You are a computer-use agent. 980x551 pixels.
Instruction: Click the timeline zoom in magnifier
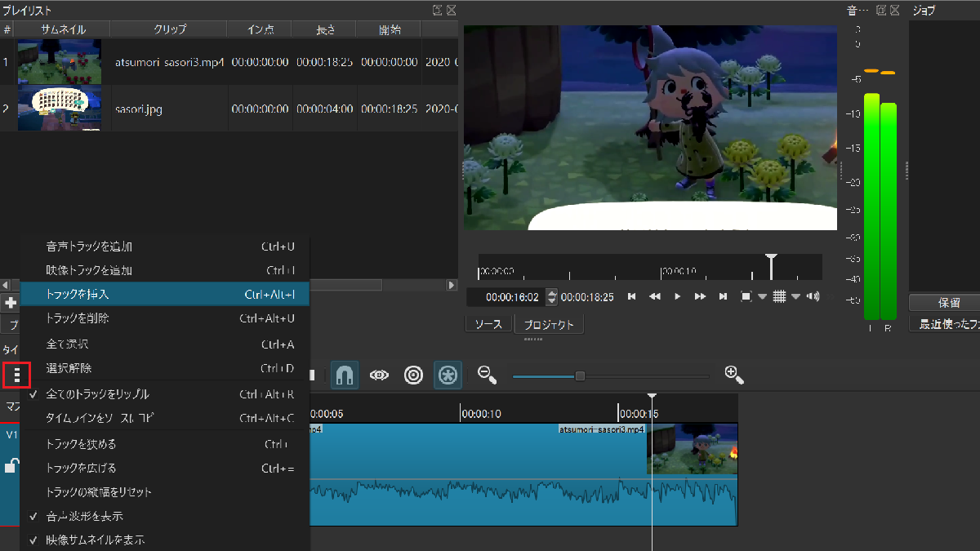(733, 375)
